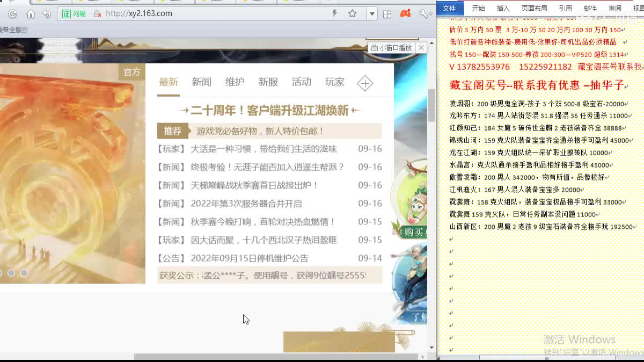Bookmark page with the star icon
644x362 pixels.
coord(352,13)
